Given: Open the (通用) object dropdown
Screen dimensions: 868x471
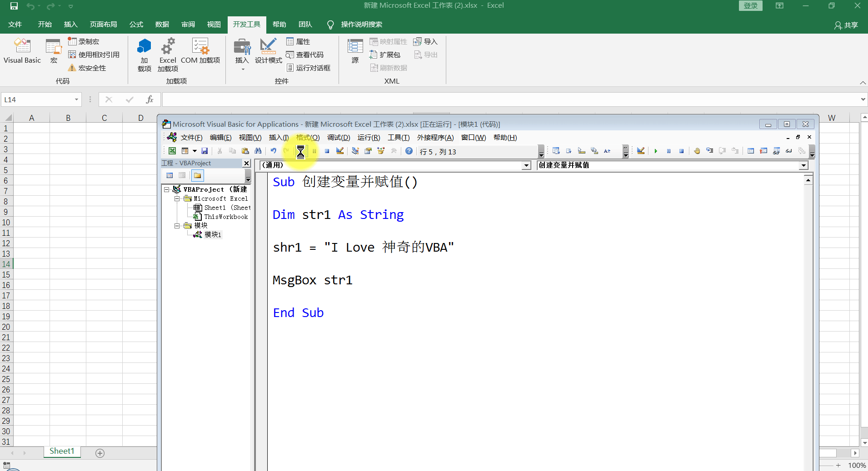Looking at the screenshot, I should [527, 165].
